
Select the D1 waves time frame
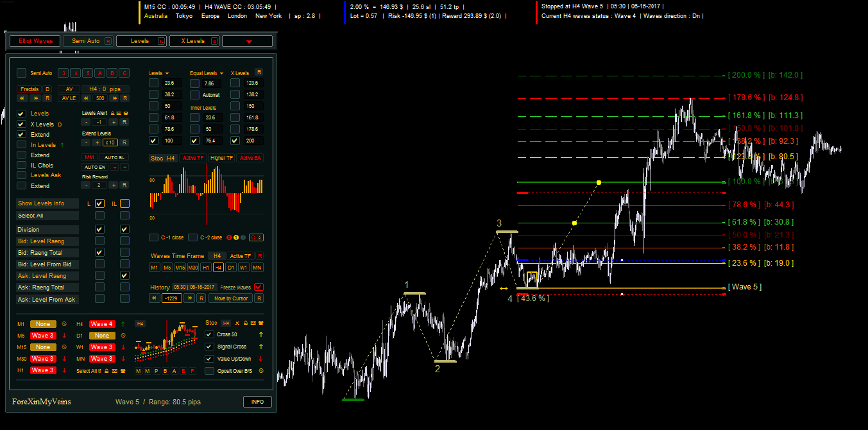pos(231,268)
